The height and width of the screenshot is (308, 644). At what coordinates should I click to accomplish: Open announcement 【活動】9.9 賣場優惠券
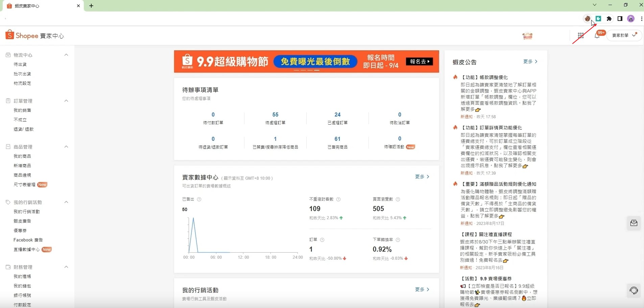click(x=486, y=279)
